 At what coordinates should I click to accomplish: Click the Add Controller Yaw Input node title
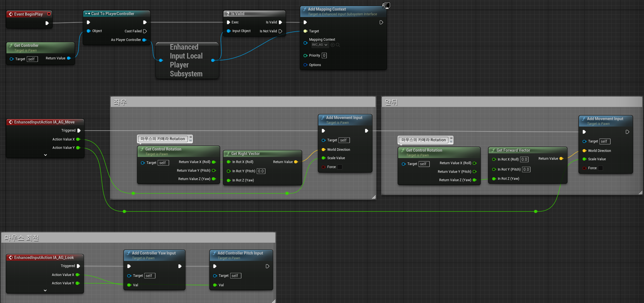[154, 253]
